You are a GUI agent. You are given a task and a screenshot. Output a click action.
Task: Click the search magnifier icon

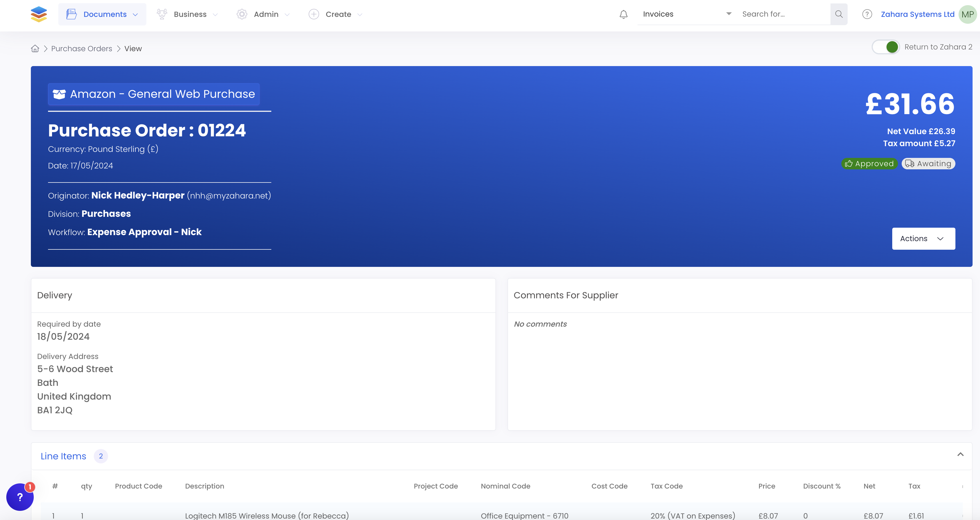point(838,14)
